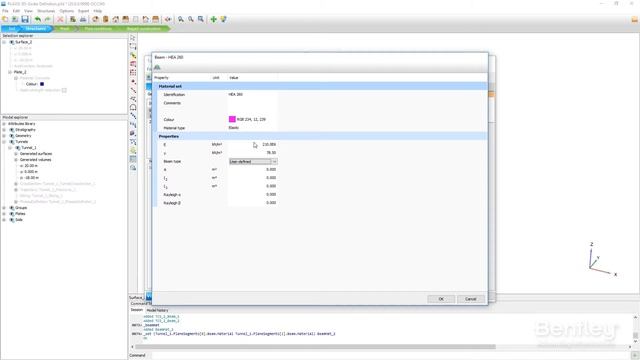Click the A cross-section area value field
Viewport: 640px width, 360px height.
click(x=253, y=169)
